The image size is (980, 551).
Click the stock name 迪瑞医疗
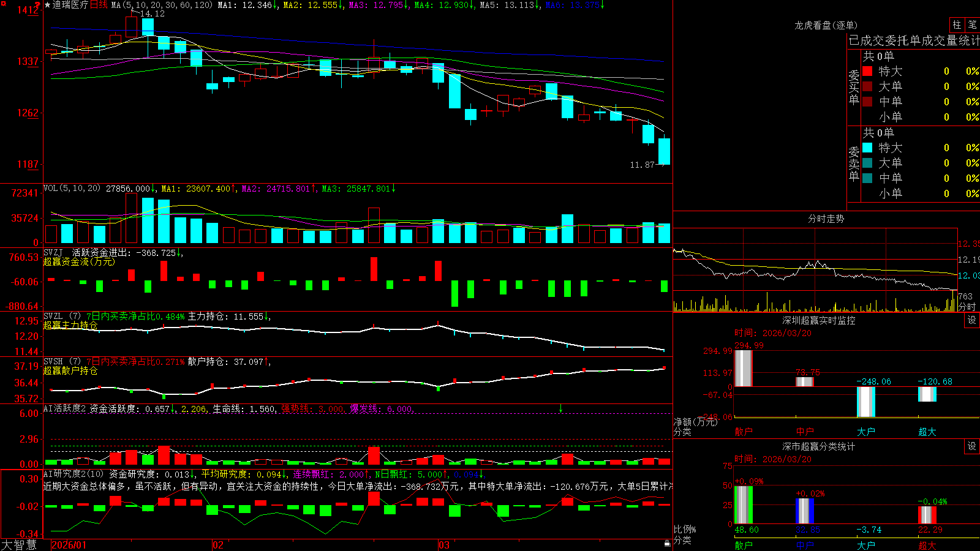click(x=70, y=5)
